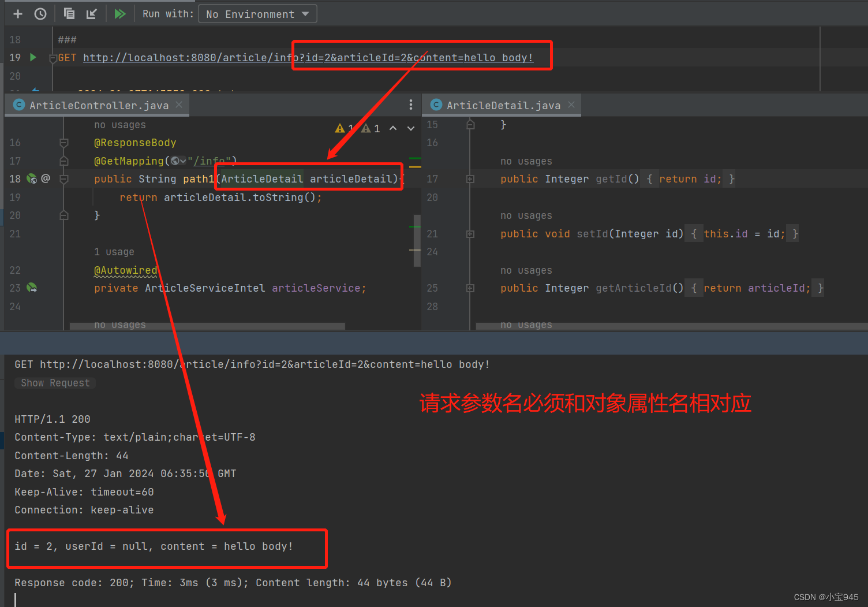Click the Date response header line
The height and width of the screenshot is (607, 868).
(125, 474)
